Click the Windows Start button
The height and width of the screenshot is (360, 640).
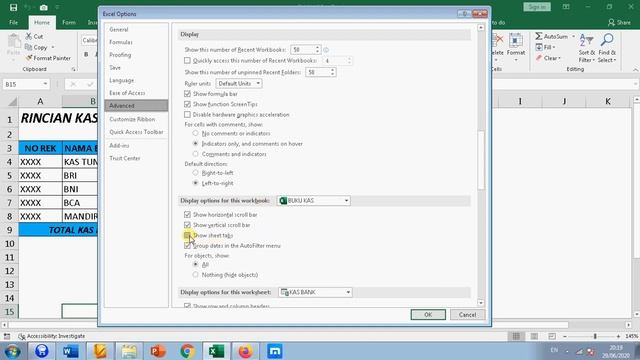tap(12, 351)
